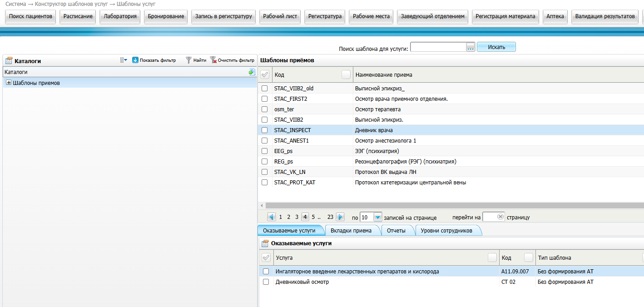Select the Дневниковый осмотр service checkbox

point(266,282)
